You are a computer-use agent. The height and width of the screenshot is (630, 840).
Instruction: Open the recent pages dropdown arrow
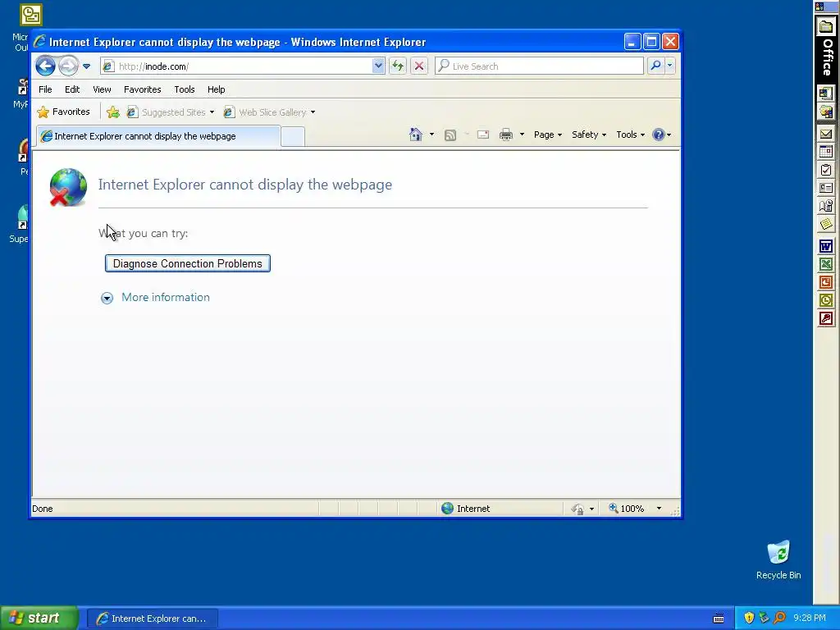tap(86, 66)
